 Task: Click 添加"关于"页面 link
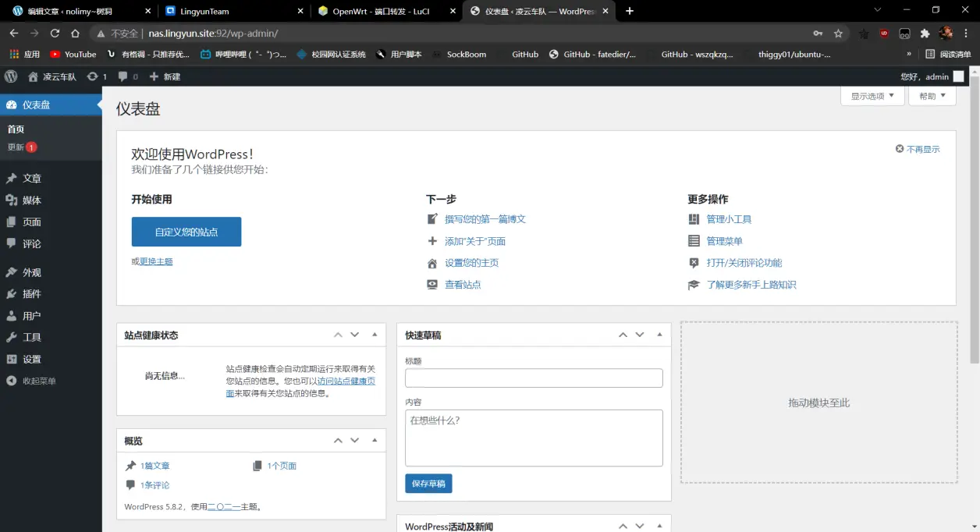tap(475, 241)
